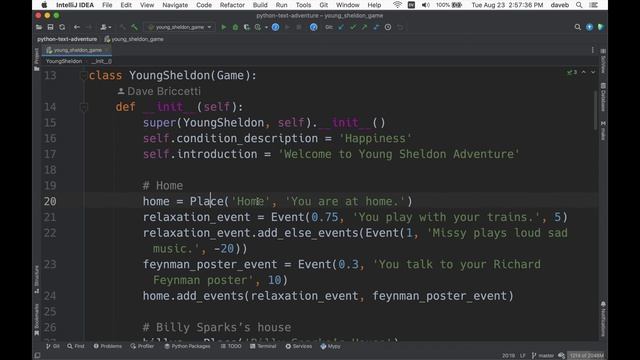Image resolution: width=640 pixels, height=360 pixels.
Task: Go to next highlighted problem down chevron
Action: click(593, 72)
